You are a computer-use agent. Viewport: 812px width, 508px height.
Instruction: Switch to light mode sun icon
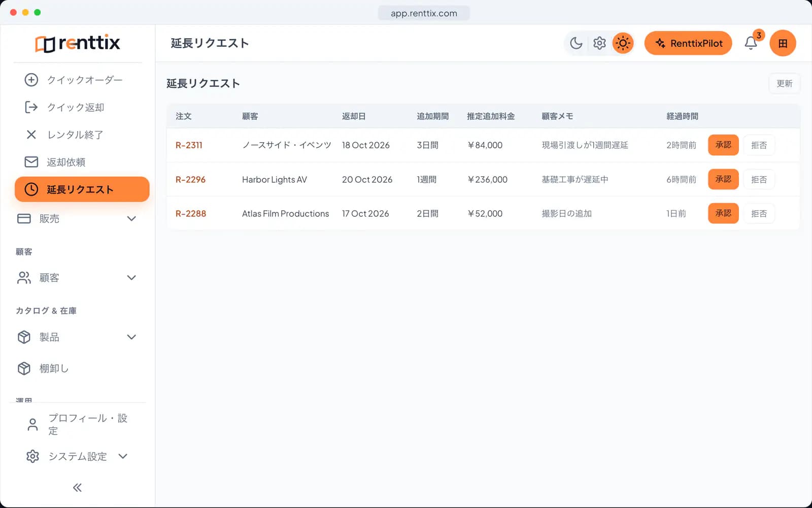point(623,43)
